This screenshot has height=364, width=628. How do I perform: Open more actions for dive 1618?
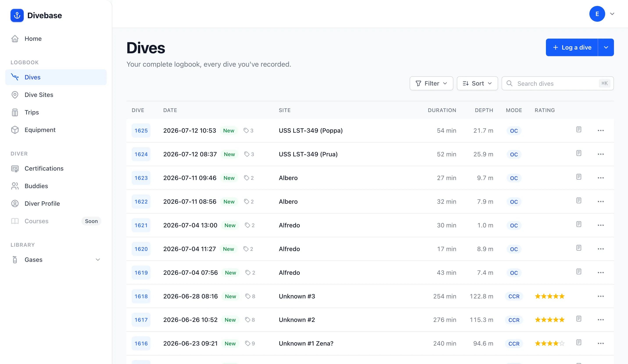pos(601,296)
